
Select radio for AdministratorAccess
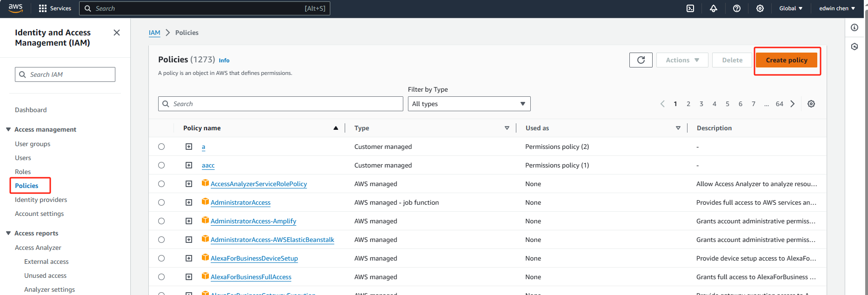click(x=161, y=202)
